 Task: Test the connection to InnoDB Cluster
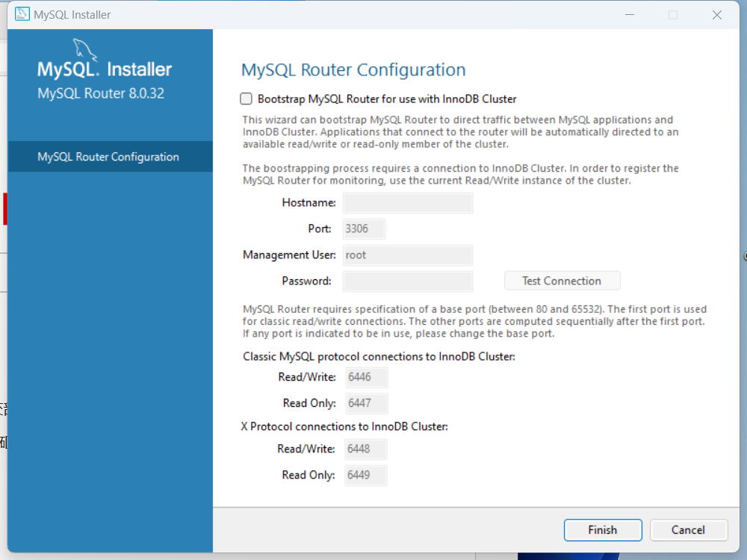click(x=562, y=281)
